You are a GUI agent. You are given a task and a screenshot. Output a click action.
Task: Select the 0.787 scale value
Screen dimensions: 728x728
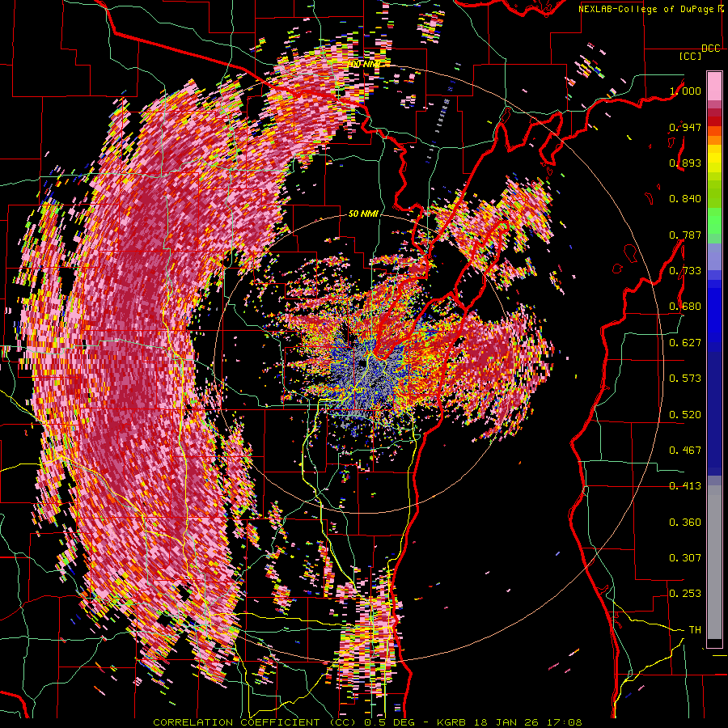tap(685, 235)
